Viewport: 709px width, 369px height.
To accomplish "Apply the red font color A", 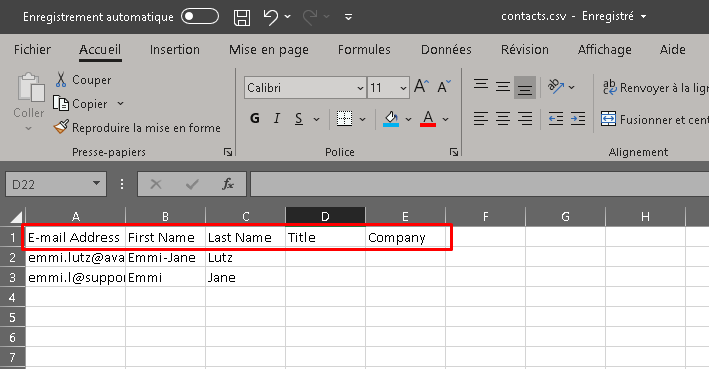I will pyautogui.click(x=428, y=119).
